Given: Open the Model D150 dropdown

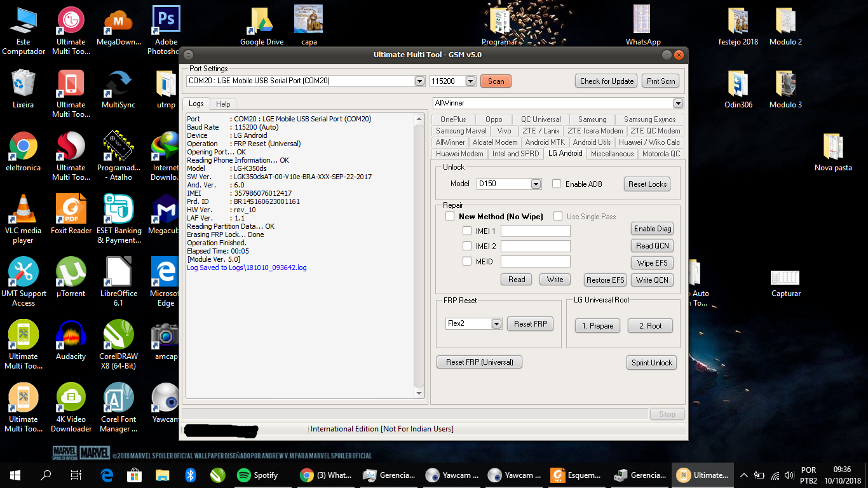Looking at the screenshot, I should (x=536, y=184).
